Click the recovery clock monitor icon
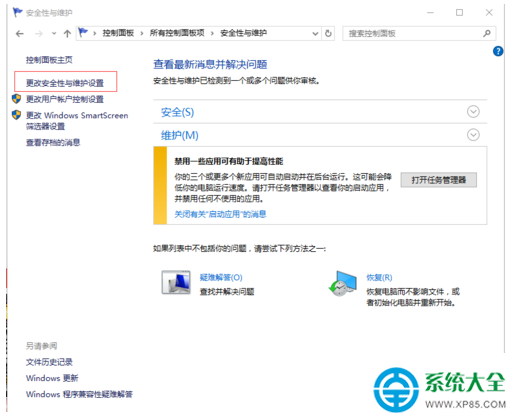The image size is (508, 415). click(x=343, y=283)
